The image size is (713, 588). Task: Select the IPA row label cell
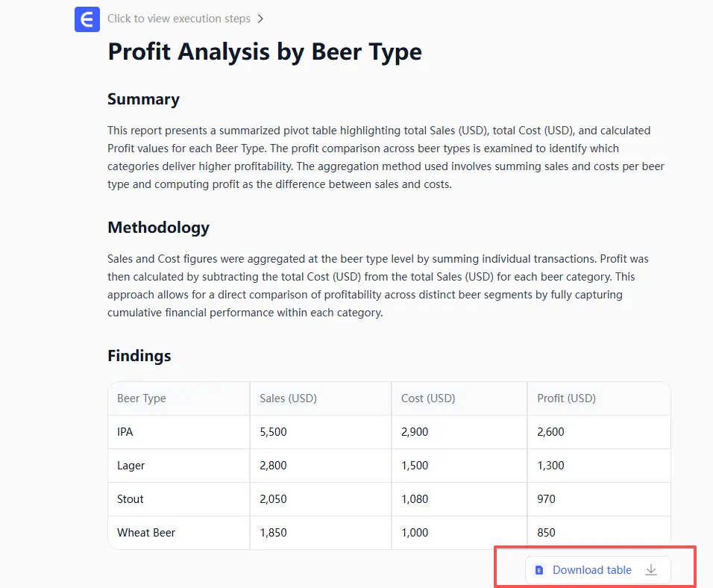pos(125,432)
